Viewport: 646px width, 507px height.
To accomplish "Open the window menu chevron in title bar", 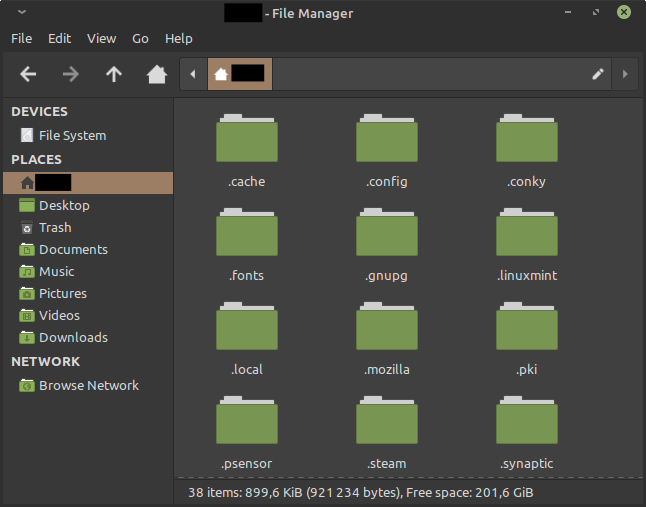I will point(22,12).
